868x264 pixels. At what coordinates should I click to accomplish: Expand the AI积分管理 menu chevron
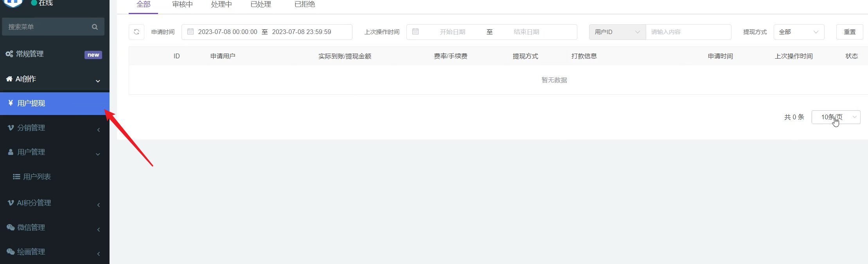pos(99,205)
